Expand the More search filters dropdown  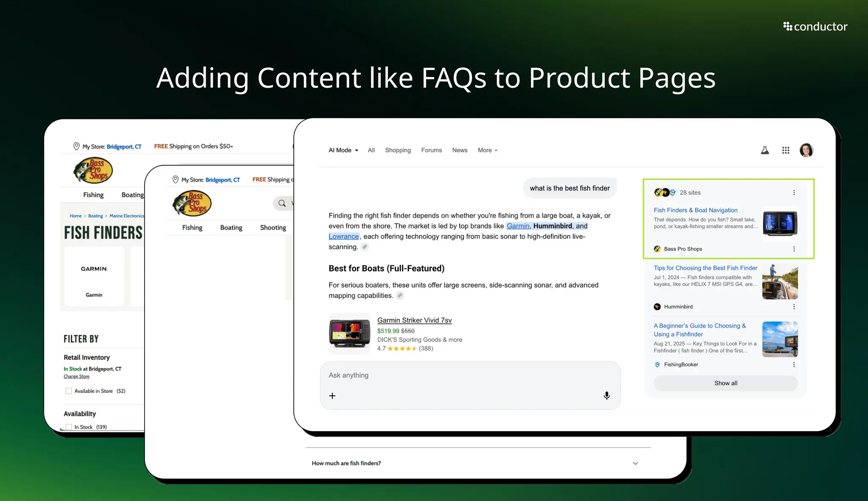pyautogui.click(x=487, y=150)
